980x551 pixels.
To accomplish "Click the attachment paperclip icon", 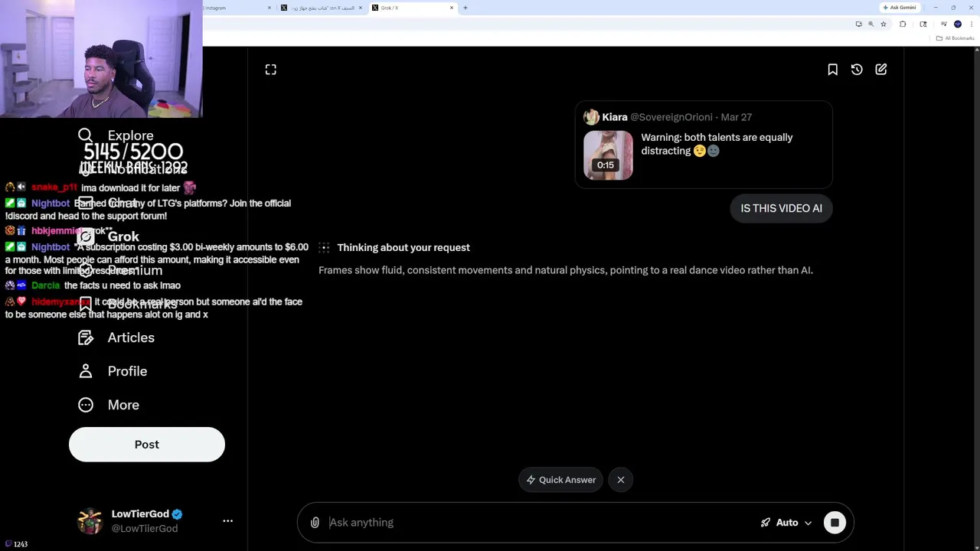I will click(x=315, y=523).
